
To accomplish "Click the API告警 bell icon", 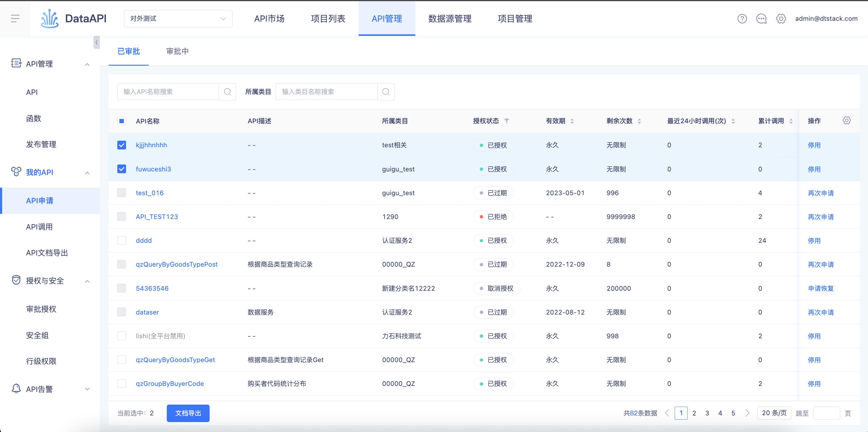I will click(16, 389).
